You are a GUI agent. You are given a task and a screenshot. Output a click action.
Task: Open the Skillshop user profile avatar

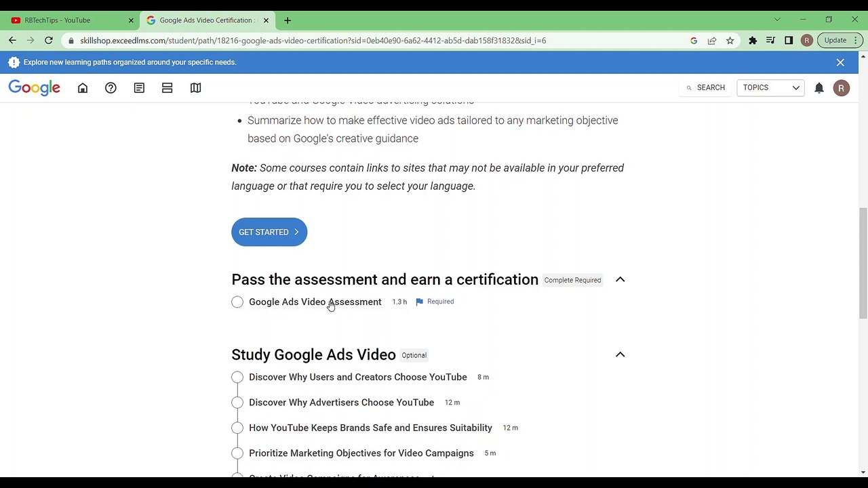[842, 88]
